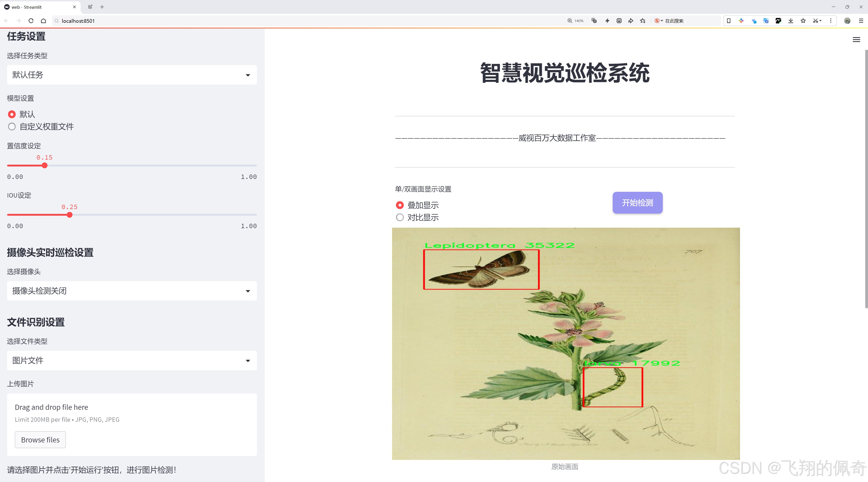This screenshot has width=868, height=482.
Task: Click the 模型设置 label
Action: click(x=20, y=98)
